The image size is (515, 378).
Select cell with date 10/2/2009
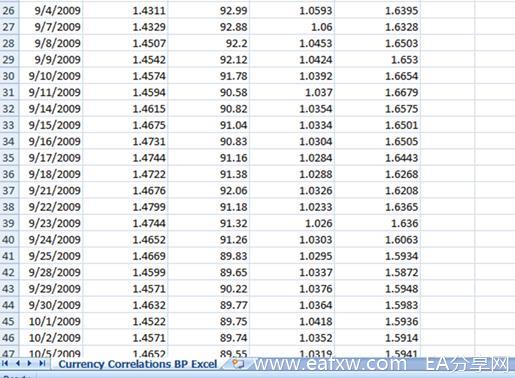point(51,337)
